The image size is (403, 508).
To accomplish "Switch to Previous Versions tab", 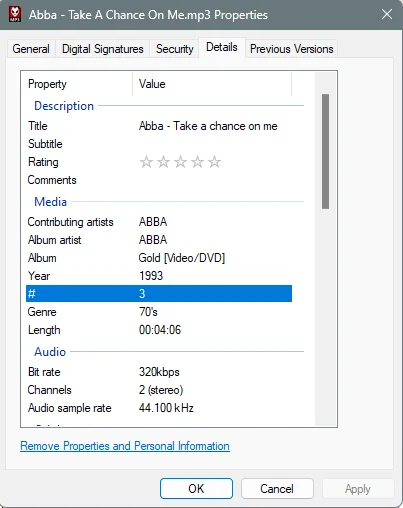I will 292,49.
